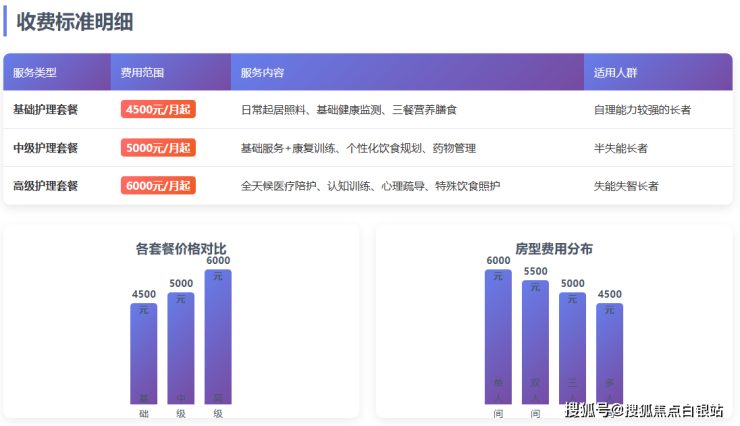This screenshot has width=740, height=426.
Task: Select the 服务内容 column header
Action: [x=262, y=73]
